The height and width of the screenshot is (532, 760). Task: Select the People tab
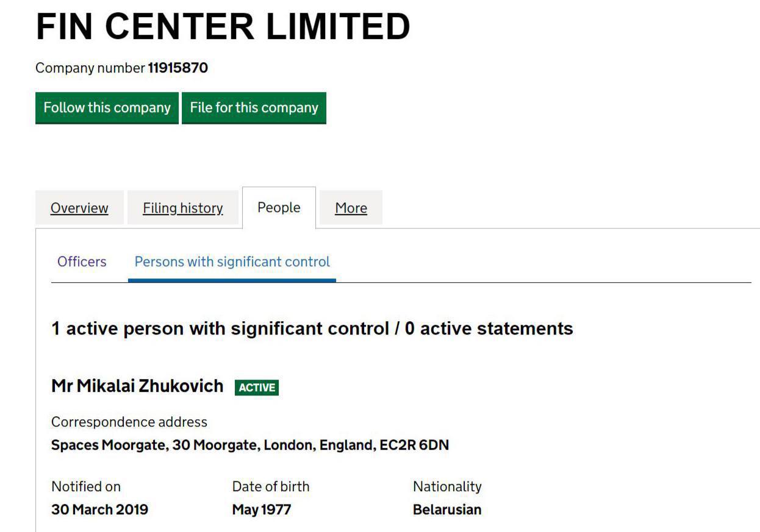279,207
